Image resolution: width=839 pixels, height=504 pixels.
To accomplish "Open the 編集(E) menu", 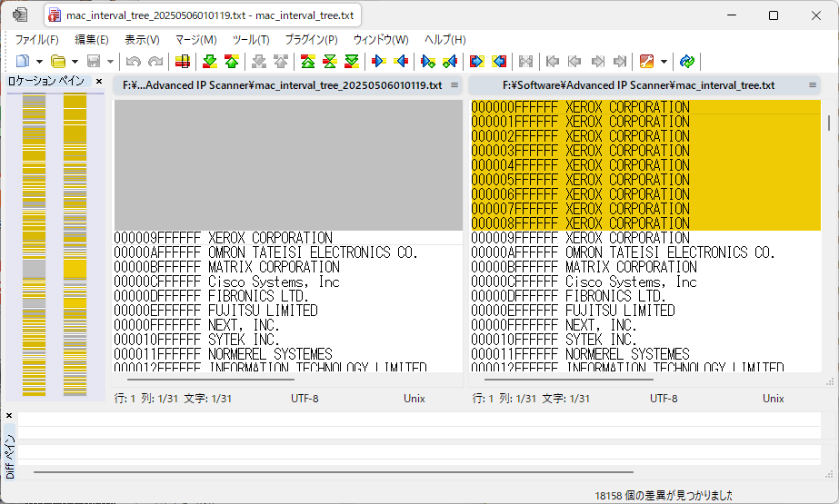I will coord(92,40).
